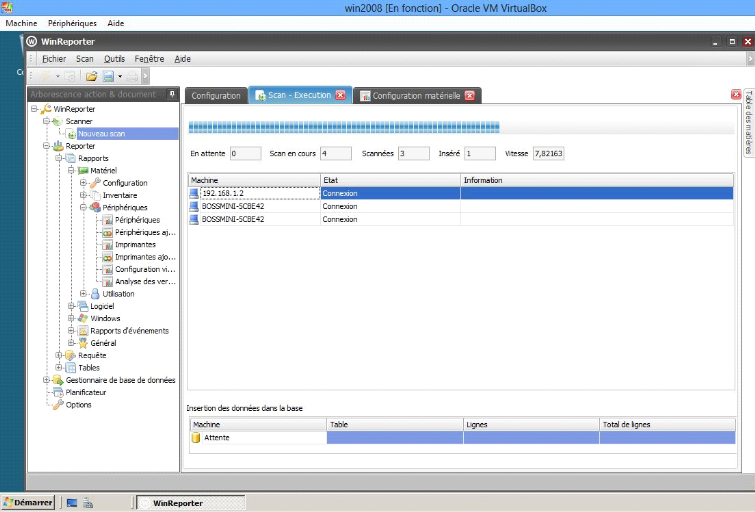Click the Général star icon

tap(83, 343)
